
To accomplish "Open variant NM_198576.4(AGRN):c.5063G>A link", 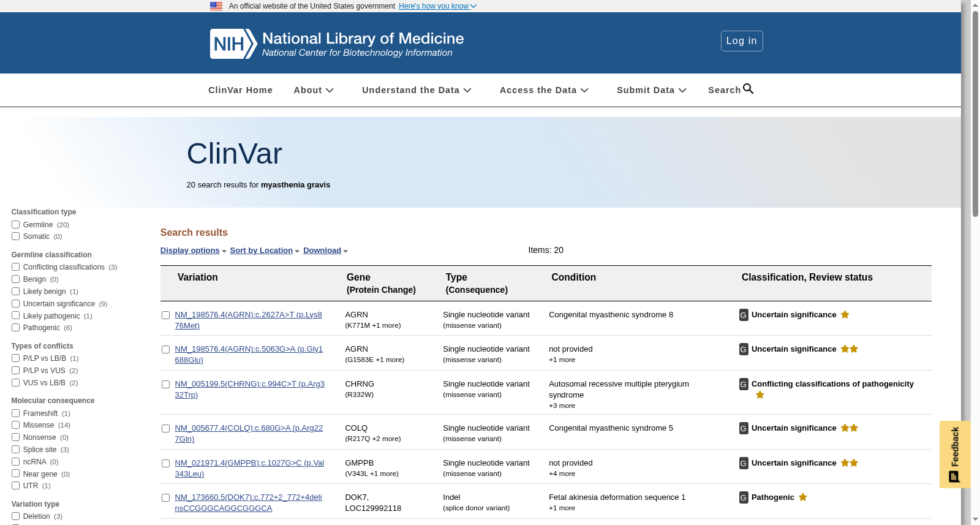I will coord(249,355).
